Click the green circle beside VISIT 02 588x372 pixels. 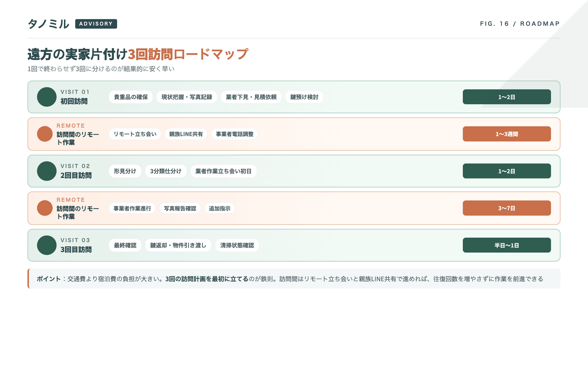click(x=47, y=171)
